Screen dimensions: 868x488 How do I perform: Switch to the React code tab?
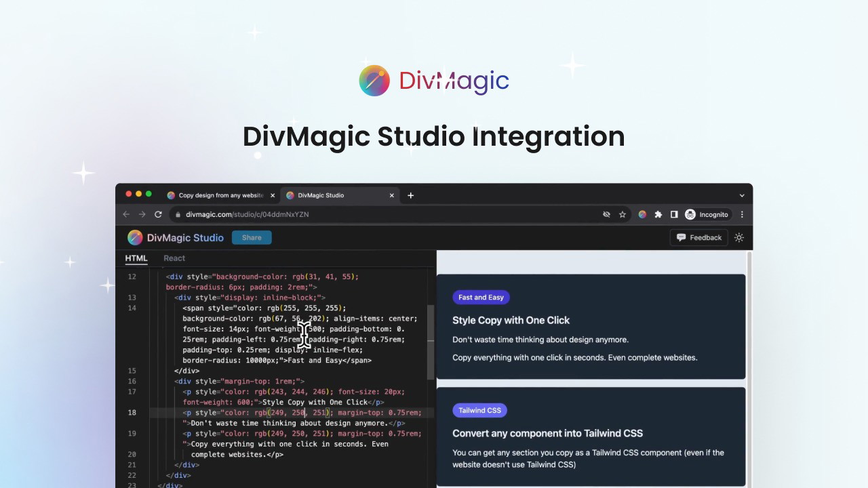(174, 258)
